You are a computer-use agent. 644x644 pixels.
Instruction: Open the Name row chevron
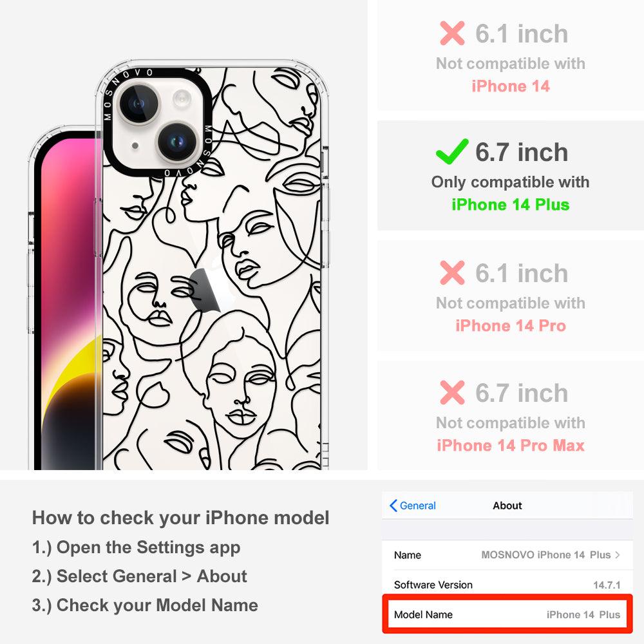tap(618, 555)
